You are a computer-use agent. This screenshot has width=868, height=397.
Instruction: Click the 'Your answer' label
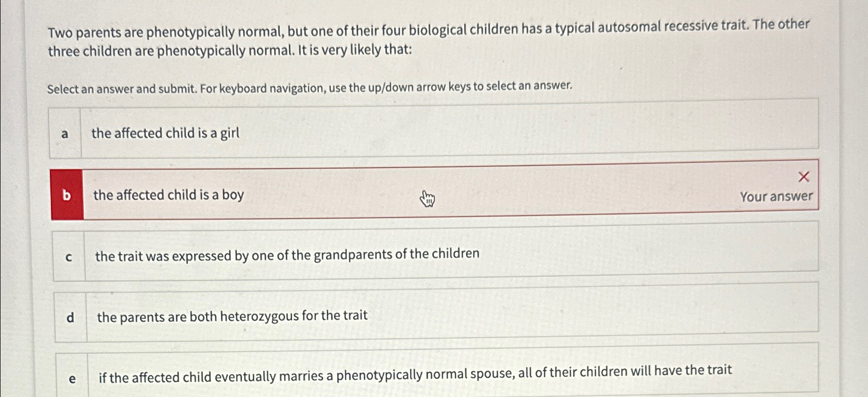[776, 196]
